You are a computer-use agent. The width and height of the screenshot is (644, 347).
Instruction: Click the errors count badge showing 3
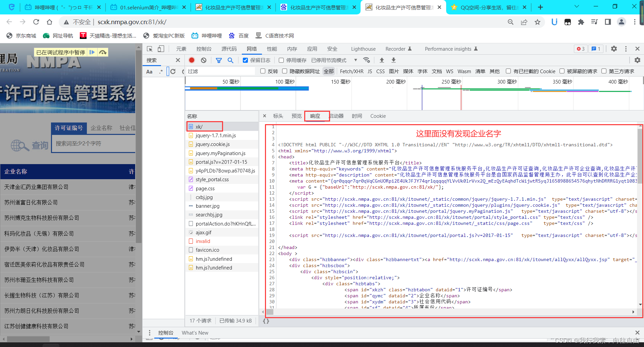point(581,49)
